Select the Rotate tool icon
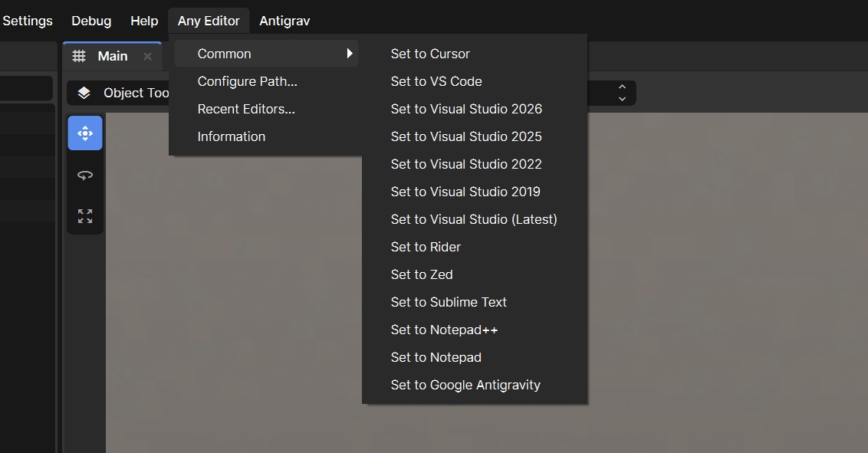 [85, 175]
